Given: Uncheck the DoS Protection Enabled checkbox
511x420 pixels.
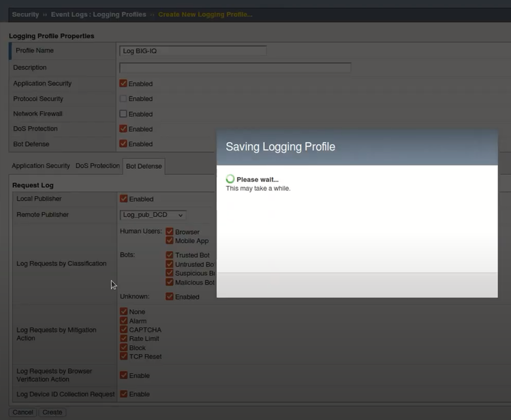Looking at the screenshot, I should [x=123, y=129].
